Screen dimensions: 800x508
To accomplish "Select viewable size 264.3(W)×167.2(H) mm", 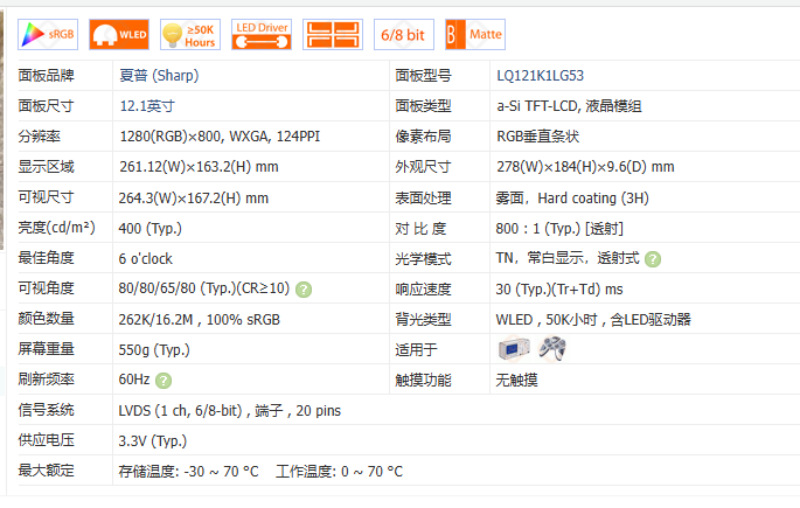I will click(x=193, y=198).
